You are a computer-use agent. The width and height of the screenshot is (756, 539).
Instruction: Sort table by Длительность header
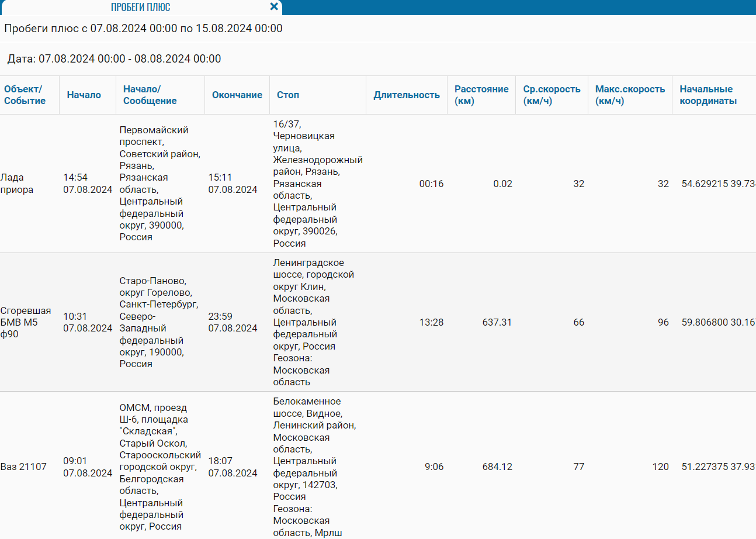pyautogui.click(x=407, y=95)
